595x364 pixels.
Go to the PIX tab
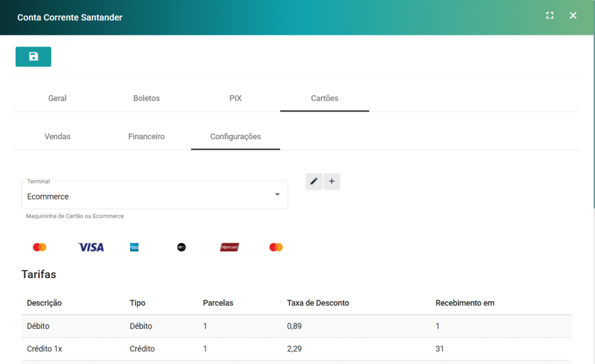point(235,98)
